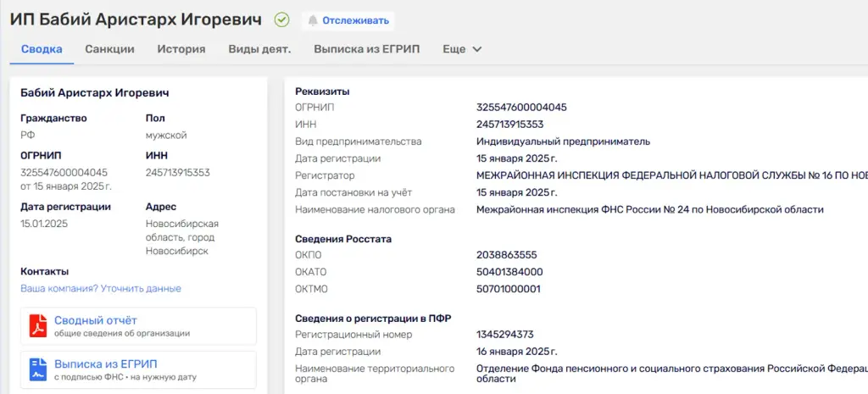
Task: Click the Пол value мужской
Action: pos(166,135)
